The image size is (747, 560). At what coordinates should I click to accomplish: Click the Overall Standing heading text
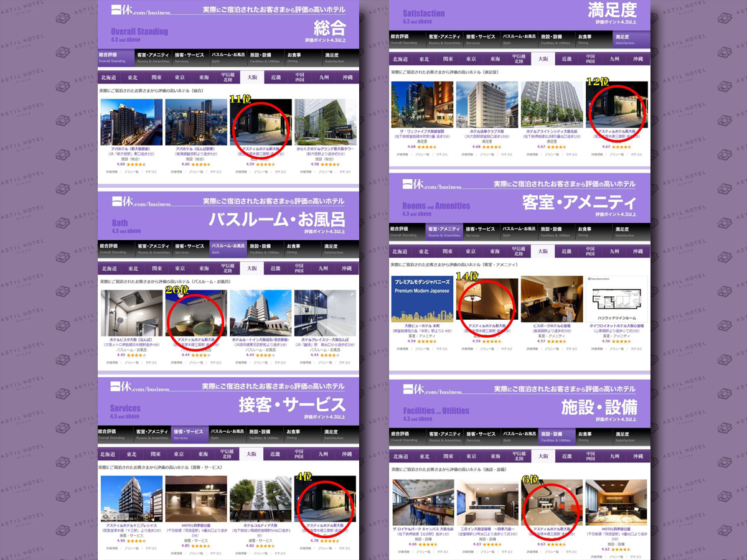point(139,31)
